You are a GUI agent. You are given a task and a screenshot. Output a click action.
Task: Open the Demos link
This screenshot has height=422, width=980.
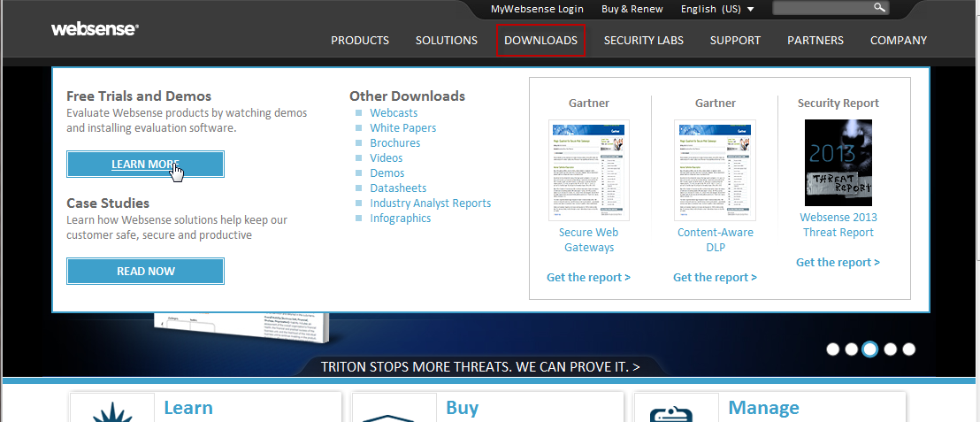[387, 173]
